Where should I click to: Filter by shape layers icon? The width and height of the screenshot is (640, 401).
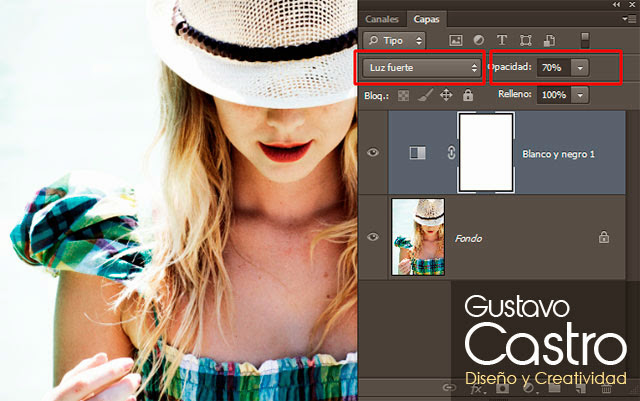pyautogui.click(x=526, y=40)
